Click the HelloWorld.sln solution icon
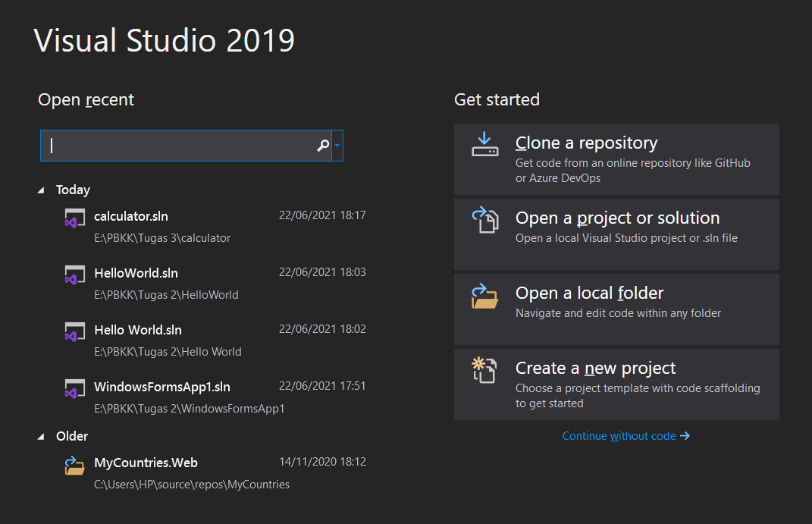 (x=74, y=275)
